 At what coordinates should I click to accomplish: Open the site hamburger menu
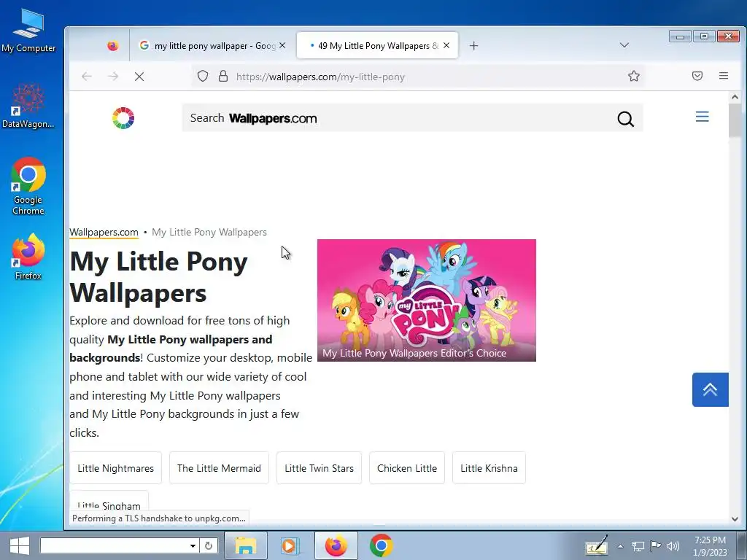click(x=702, y=117)
